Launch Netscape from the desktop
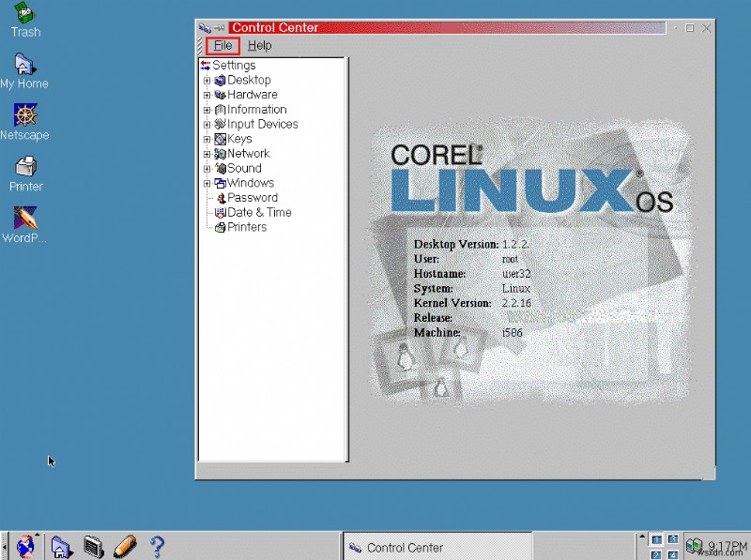Screen dimensions: 751x560 (24, 123)
